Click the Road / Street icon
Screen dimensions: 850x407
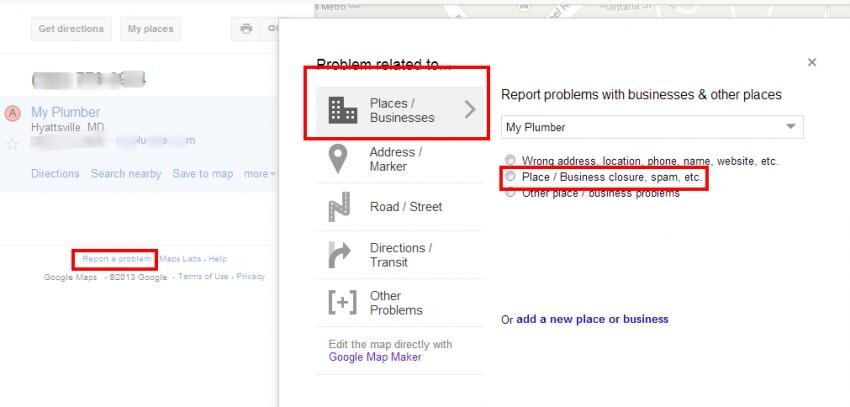(339, 207)
